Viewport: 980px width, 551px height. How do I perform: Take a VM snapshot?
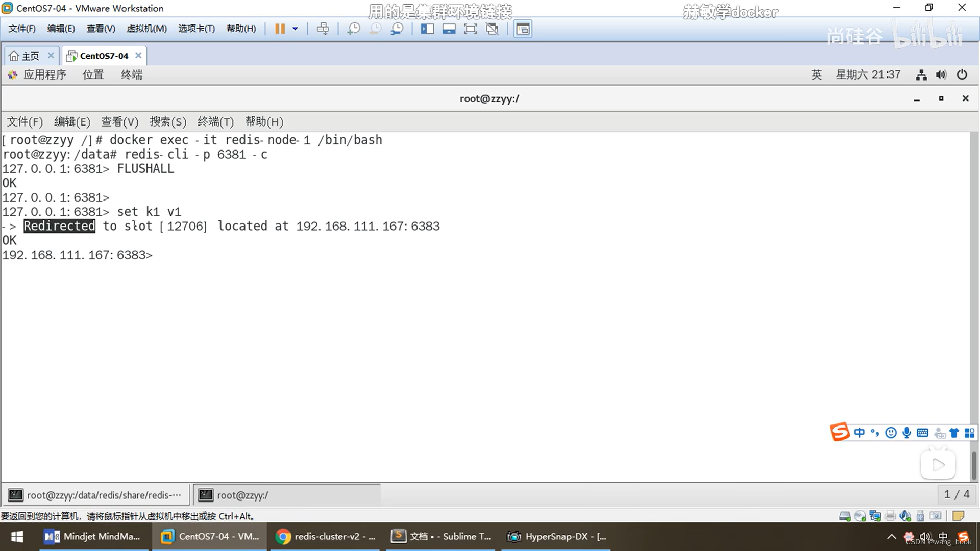pyautogui.click(x=353, y=29)
